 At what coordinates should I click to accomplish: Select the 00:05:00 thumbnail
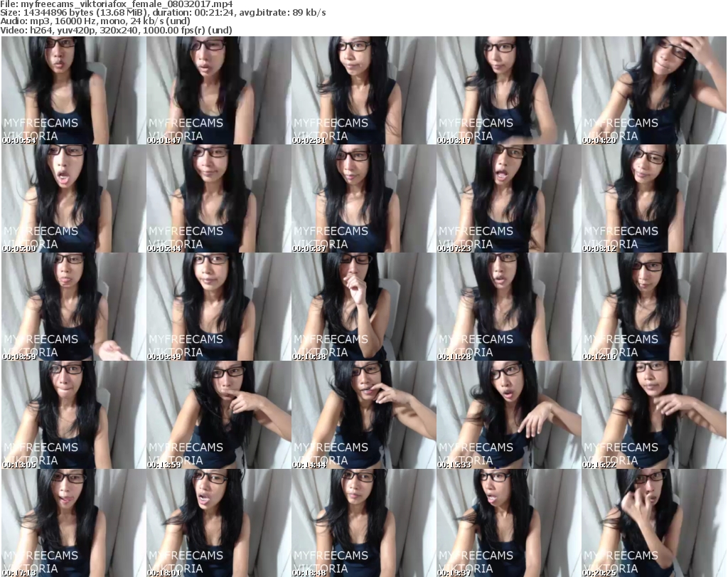[73, 198]
